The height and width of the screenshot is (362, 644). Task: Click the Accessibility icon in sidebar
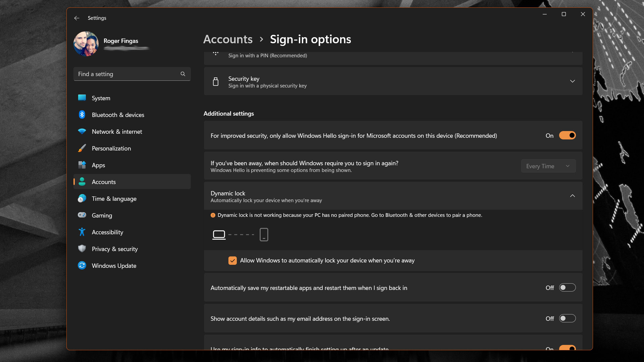[x=82, y=232]
